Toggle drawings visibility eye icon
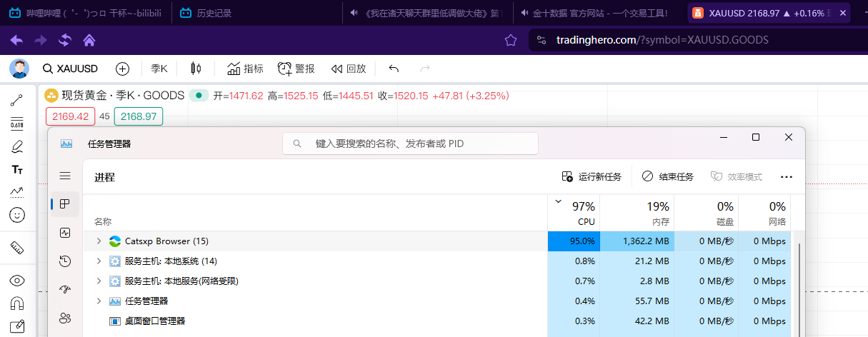 point(17,281)
